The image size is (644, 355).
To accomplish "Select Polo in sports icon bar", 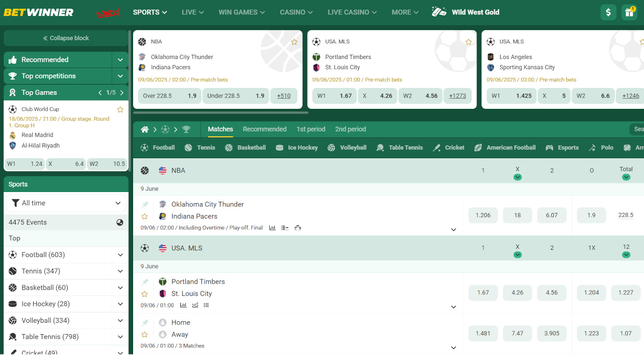I will click(601, 147).
